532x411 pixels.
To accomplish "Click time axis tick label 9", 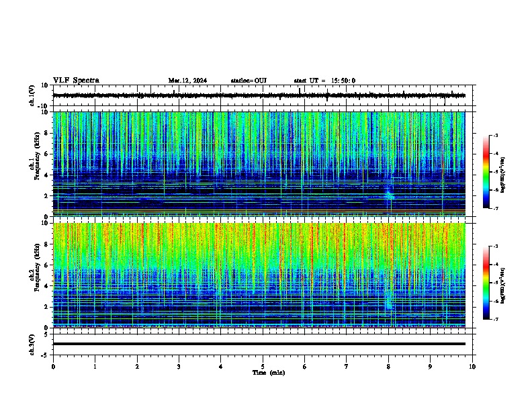I will point(430,367).
